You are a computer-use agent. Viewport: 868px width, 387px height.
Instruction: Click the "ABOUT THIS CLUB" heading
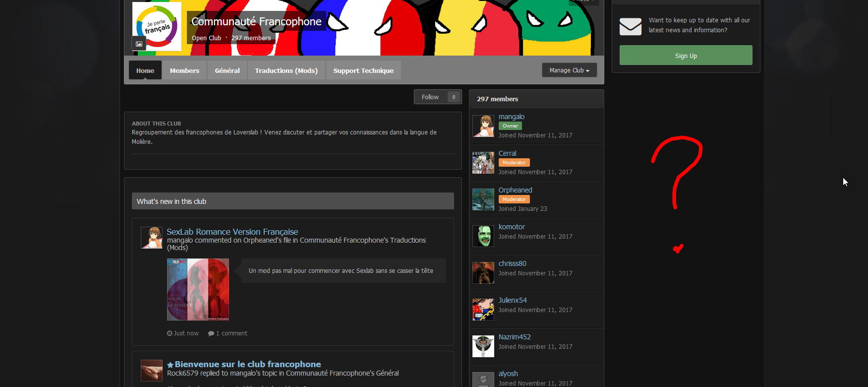[157, 124]
